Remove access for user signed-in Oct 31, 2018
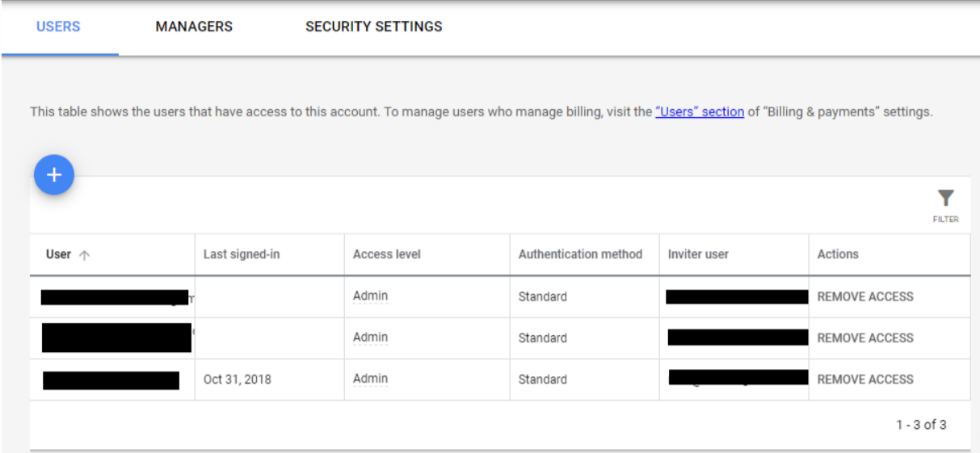The width and height of the screenshot is (980, 453). click(x=865, y=379)
